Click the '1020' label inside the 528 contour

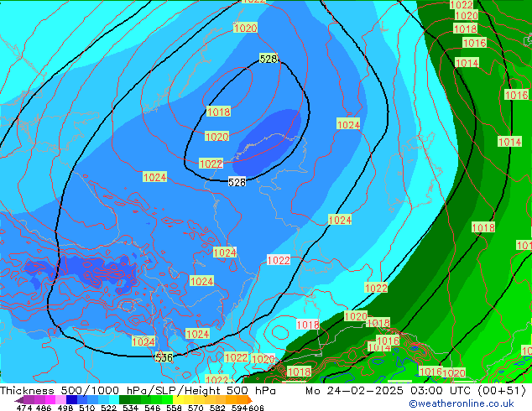point(217,137)
